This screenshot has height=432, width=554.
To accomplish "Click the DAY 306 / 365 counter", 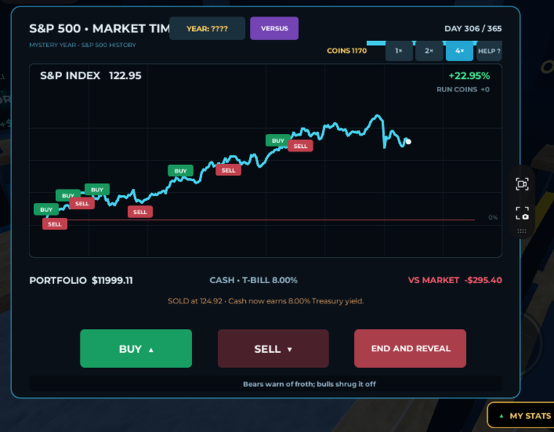I will (473, 29).
